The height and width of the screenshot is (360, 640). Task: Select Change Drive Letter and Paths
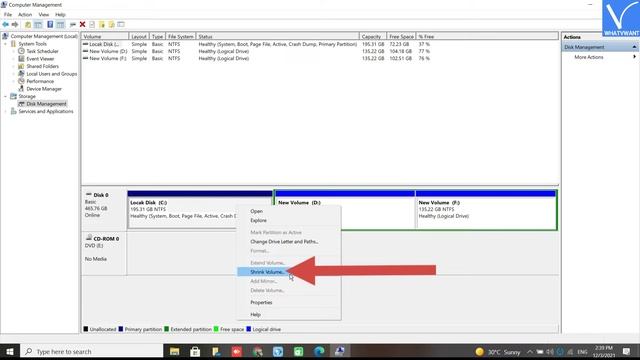(289, 242)
